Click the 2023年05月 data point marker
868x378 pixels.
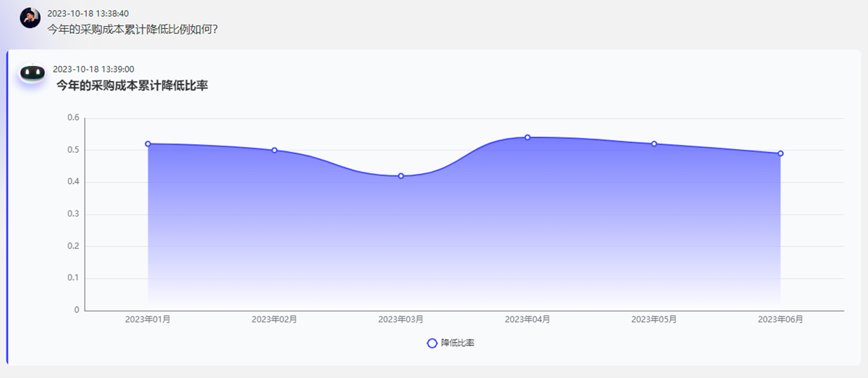(654, 144)
